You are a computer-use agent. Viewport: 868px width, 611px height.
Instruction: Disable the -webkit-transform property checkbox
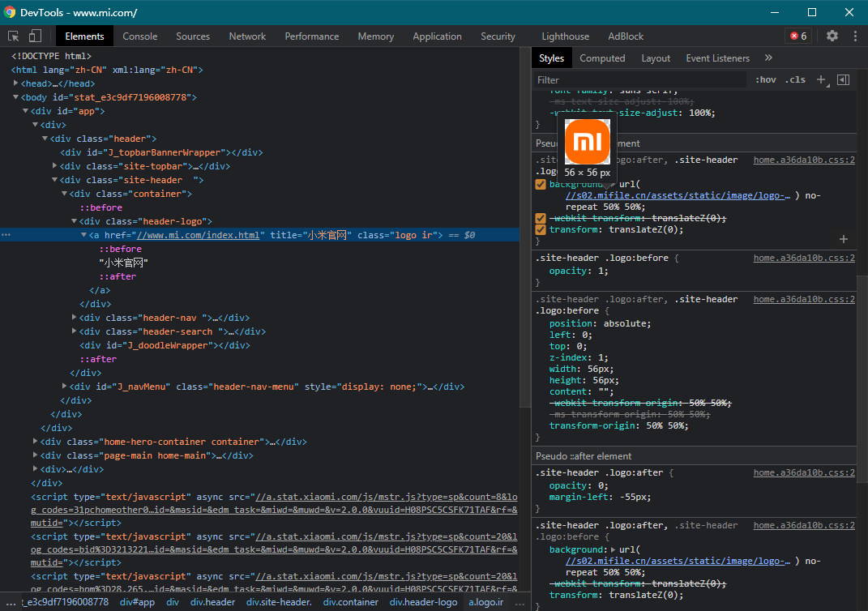pyautogui.click(x=541, y=218)
